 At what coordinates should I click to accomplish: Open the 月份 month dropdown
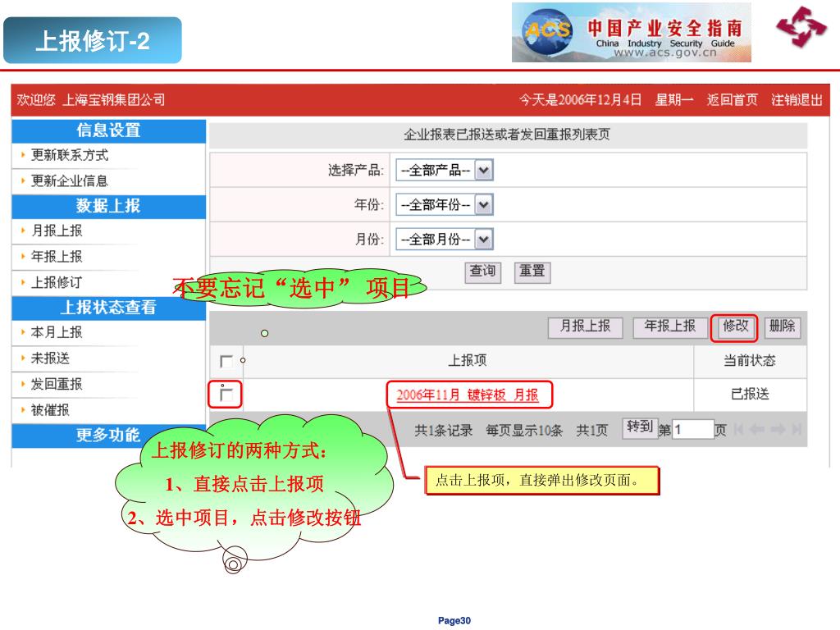pos(444,239)
